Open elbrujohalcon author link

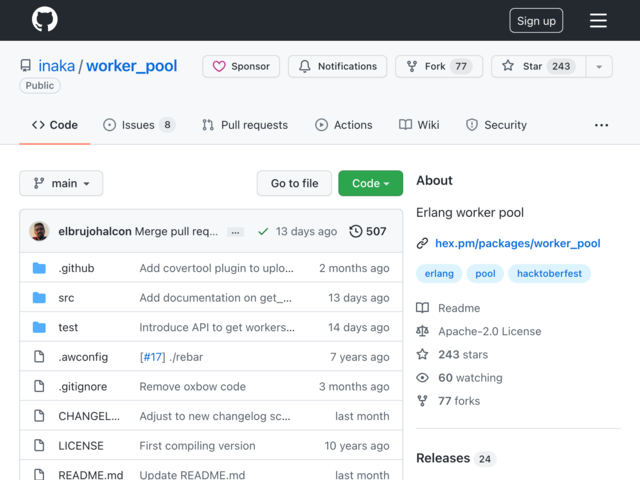(95, 231)
